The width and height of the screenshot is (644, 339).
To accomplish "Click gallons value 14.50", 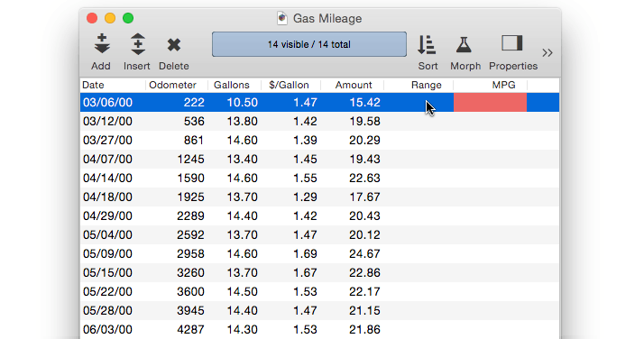I will click(x=243, y=291).
